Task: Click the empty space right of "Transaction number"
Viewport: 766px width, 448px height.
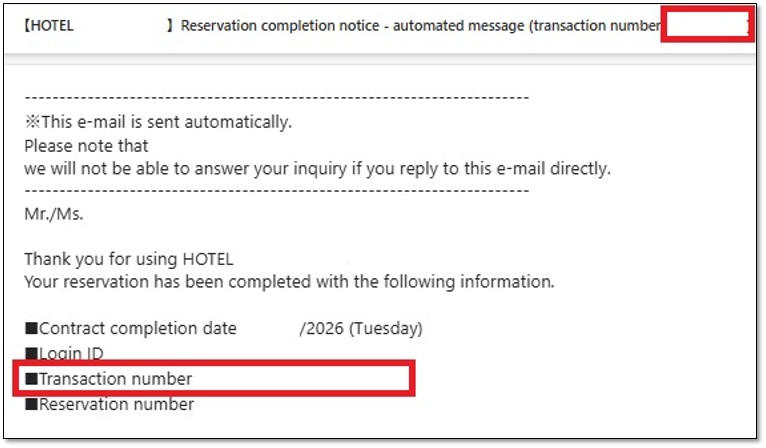Action: tap(300, 379)
